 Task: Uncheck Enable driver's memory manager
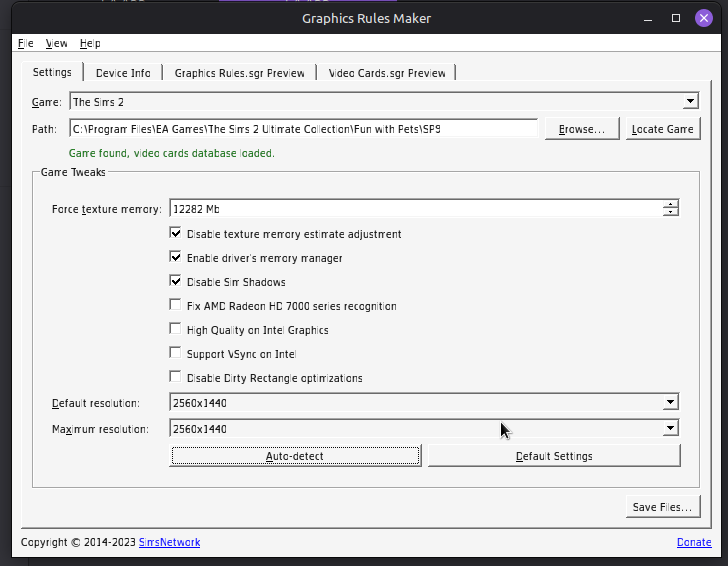pyautogui.click(x=176, y=257)
